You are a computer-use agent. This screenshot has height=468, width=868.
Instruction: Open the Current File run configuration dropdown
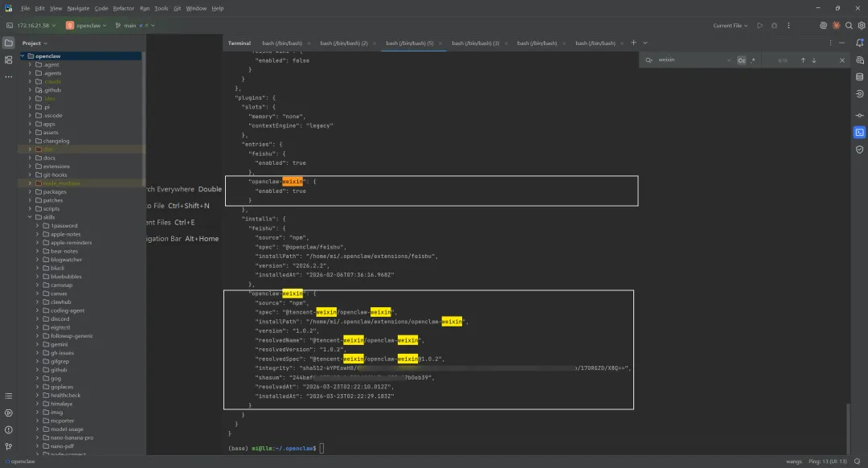pyautogui.click(x=730, y=26)
